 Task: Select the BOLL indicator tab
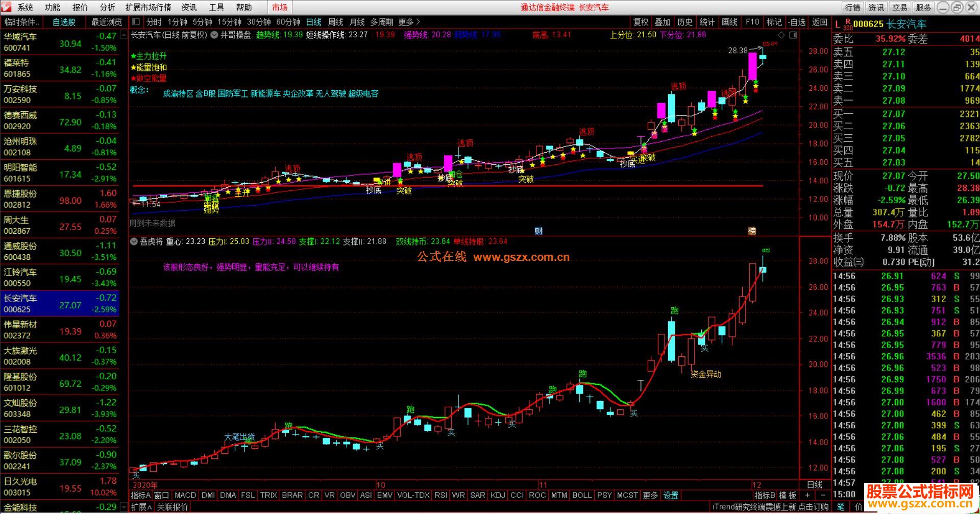(582, 495)
